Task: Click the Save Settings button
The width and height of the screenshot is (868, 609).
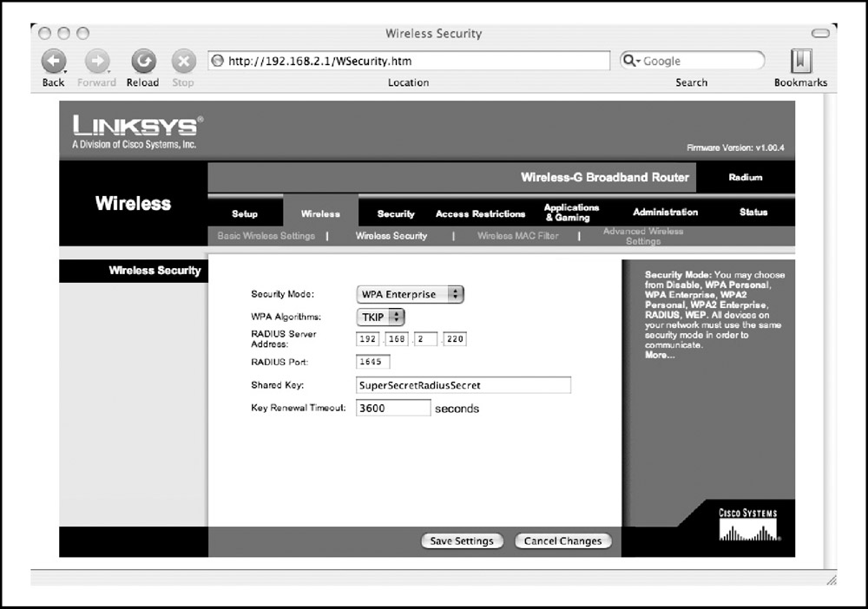Action: (x=462, y=541)
